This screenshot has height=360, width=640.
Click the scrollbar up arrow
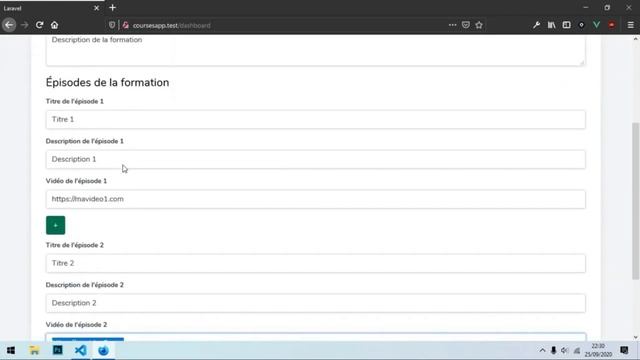pos(636,39)
